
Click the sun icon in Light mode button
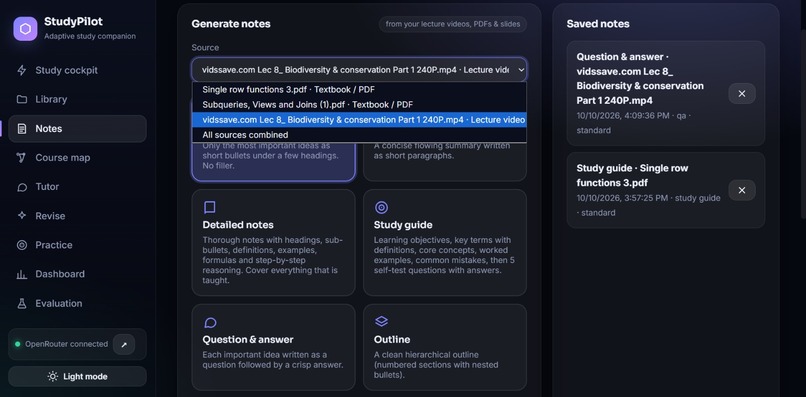[52, 376]
